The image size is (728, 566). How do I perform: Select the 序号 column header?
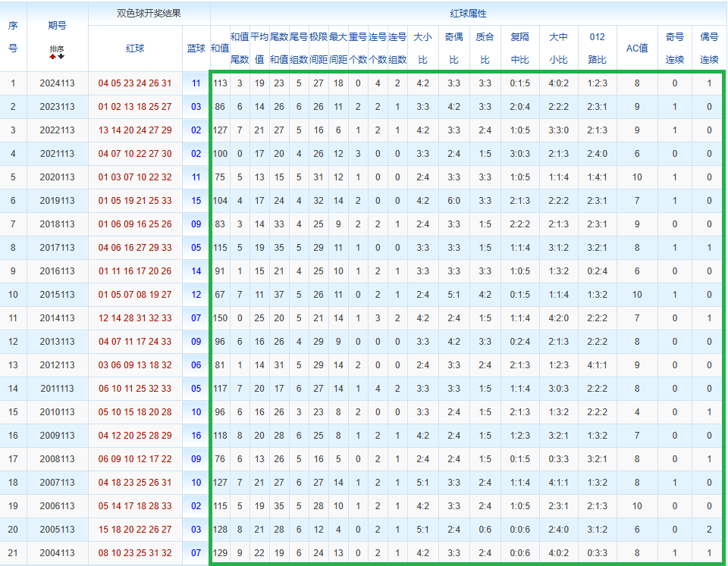tap(13, 36)
